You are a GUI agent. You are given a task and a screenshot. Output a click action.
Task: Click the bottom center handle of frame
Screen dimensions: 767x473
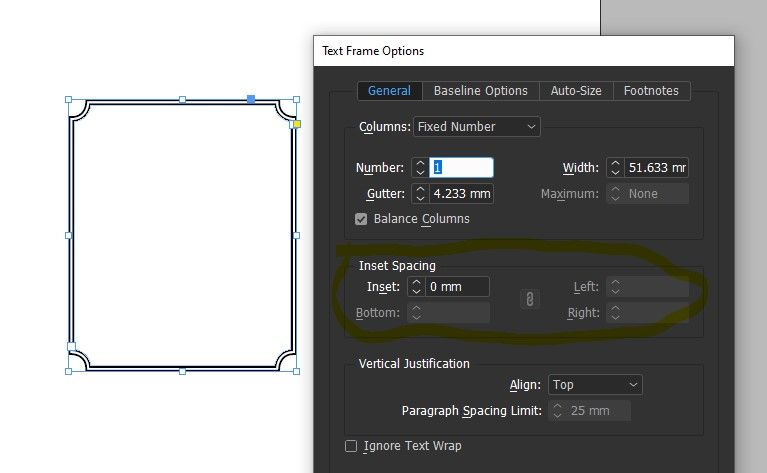coord(182,372)
